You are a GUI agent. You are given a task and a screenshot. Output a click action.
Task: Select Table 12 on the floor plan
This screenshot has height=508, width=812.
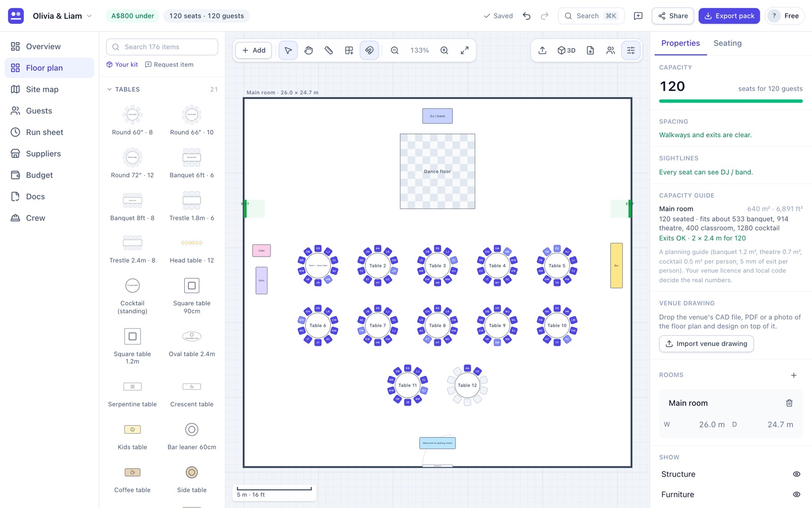(467, 385)
